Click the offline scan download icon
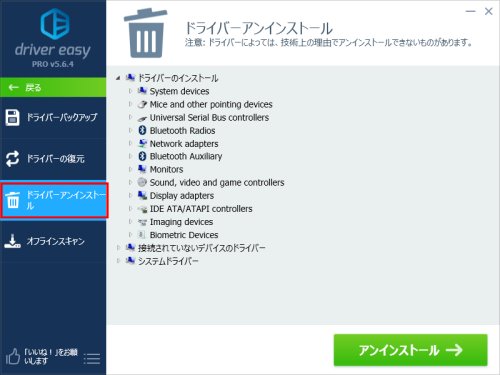The height and width of the screenshot is (375, 500). click(12, 241)
